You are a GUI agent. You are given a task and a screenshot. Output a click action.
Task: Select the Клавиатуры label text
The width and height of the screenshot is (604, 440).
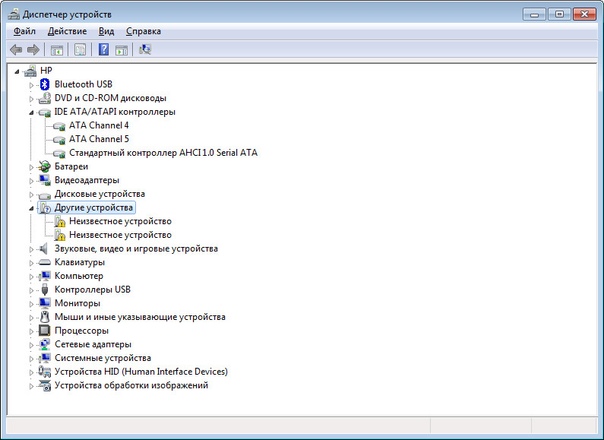click(79, 262)
